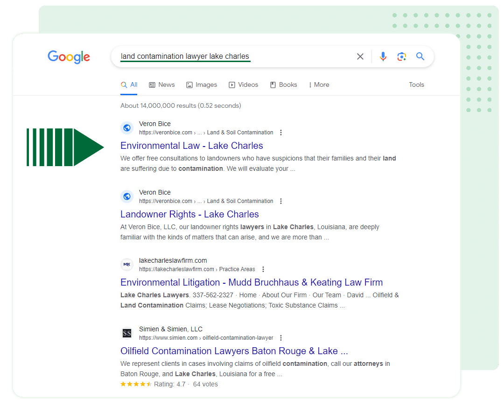Screen dimensions: 504x420
Task: Click the Google logo
Action: 69,57
